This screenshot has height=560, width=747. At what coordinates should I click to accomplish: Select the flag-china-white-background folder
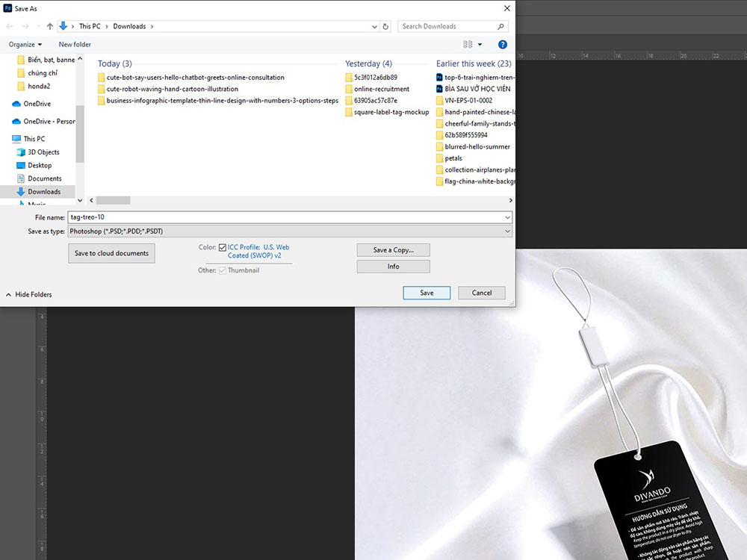[x=475, y=181]
